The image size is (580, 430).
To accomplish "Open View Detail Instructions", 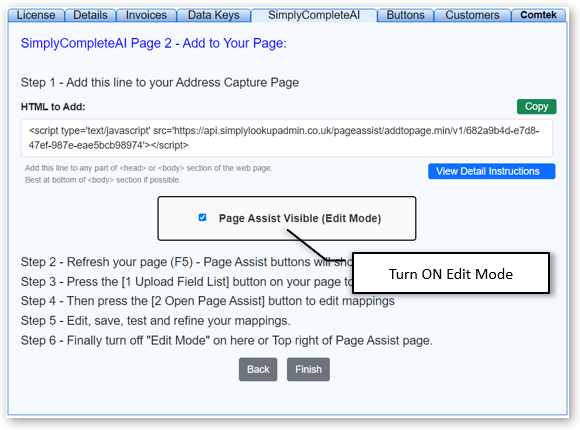I will [492, 171].
